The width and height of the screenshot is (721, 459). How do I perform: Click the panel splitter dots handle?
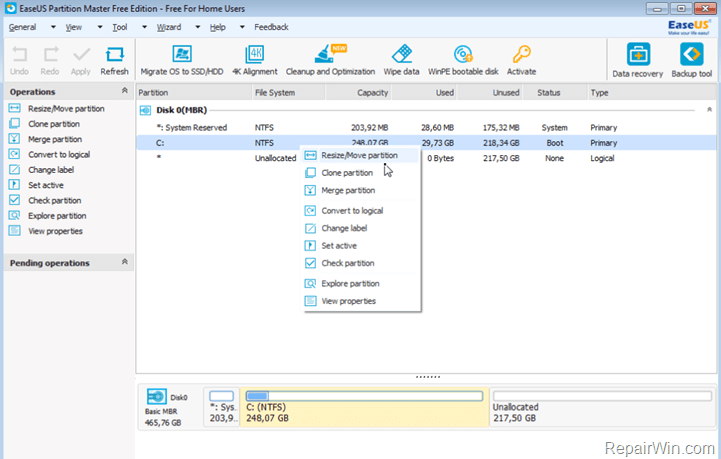pyautogui.click(x=428, y=377)
